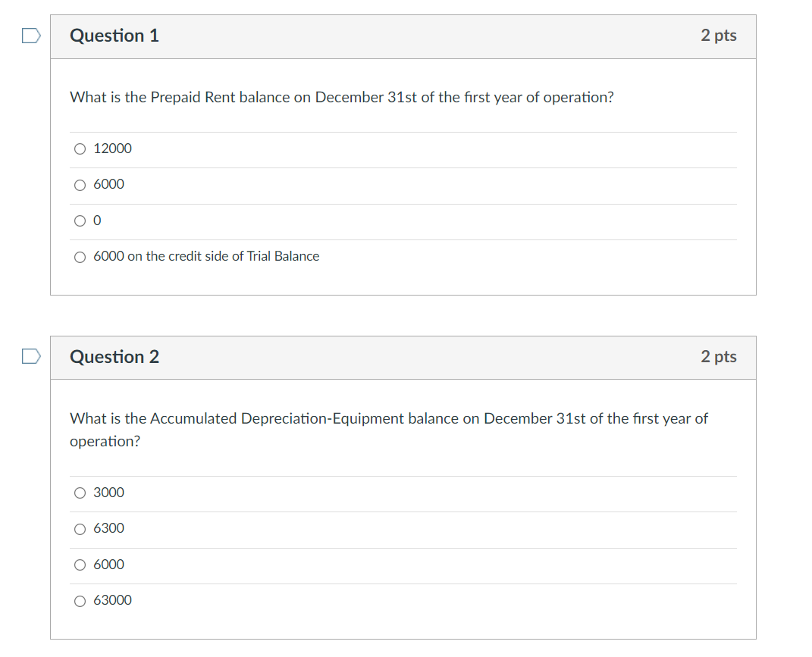Click the Question 1 header
Viewport: 812px width, 657px height.
[114, 36]
